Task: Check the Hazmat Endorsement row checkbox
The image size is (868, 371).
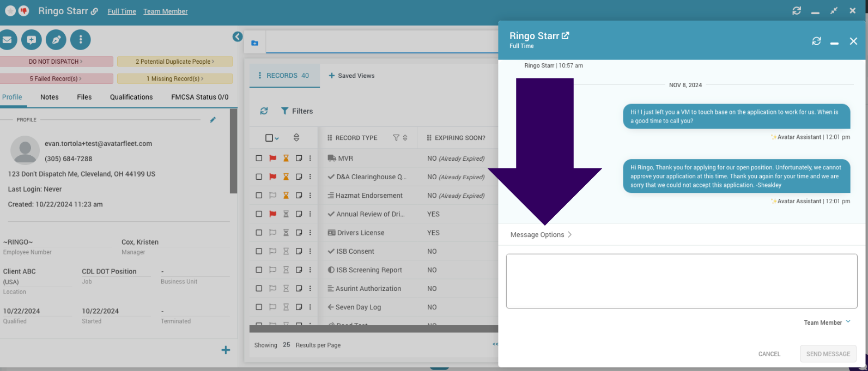Action: point(259,196)
